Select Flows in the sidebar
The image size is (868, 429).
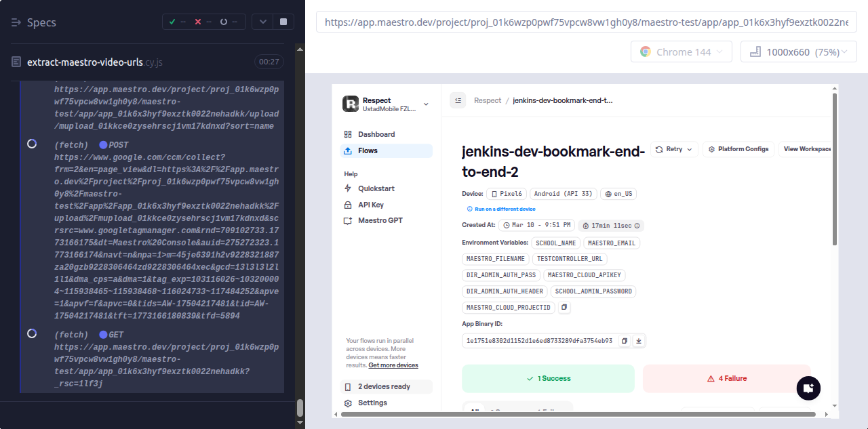[x=368, y=150]
